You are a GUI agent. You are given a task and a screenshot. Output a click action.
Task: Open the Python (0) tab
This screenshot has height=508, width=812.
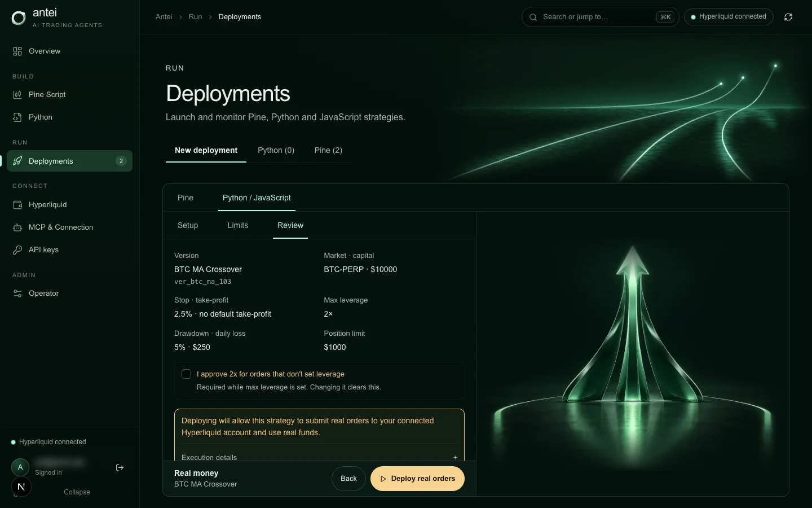[276, 150]
